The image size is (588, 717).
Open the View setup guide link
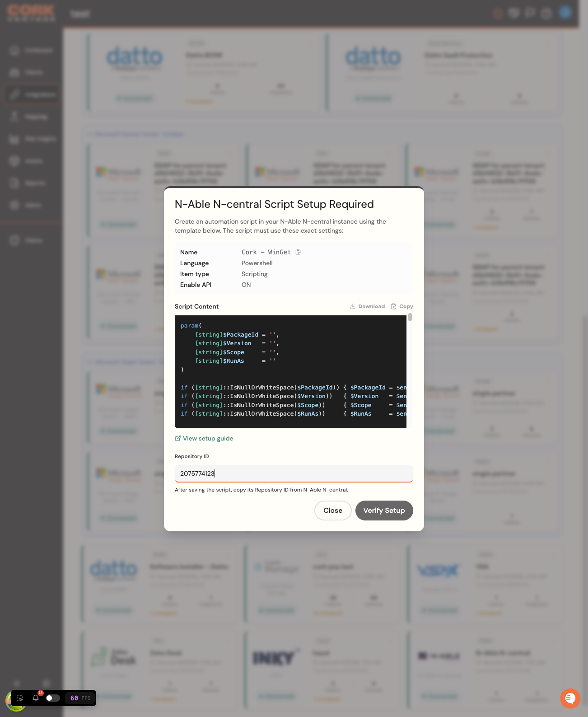pos(204,438)
